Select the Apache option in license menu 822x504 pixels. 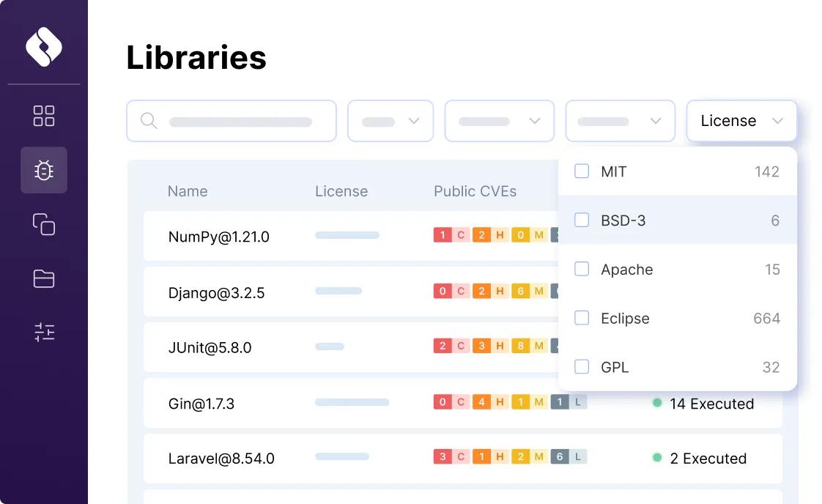626,269
